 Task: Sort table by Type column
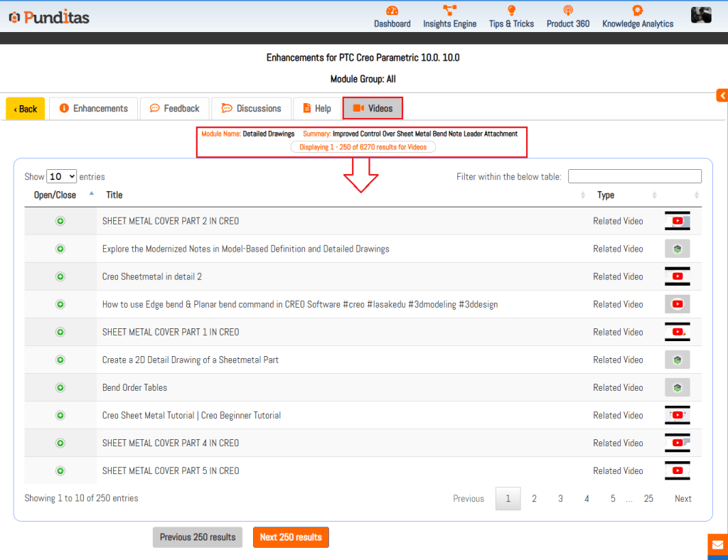pyautogui.click(x=606, y=195)
